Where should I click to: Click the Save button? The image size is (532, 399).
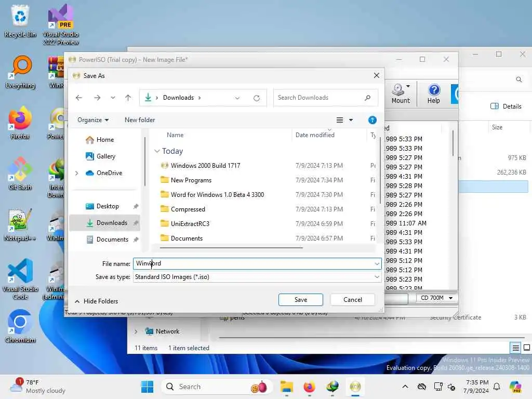point(301,300)
